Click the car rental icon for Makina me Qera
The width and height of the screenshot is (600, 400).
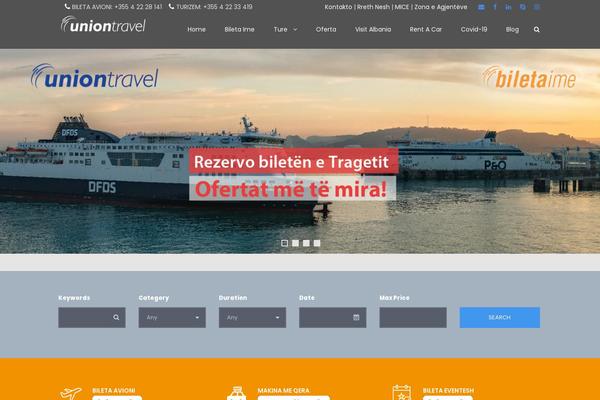pos(236,393)
